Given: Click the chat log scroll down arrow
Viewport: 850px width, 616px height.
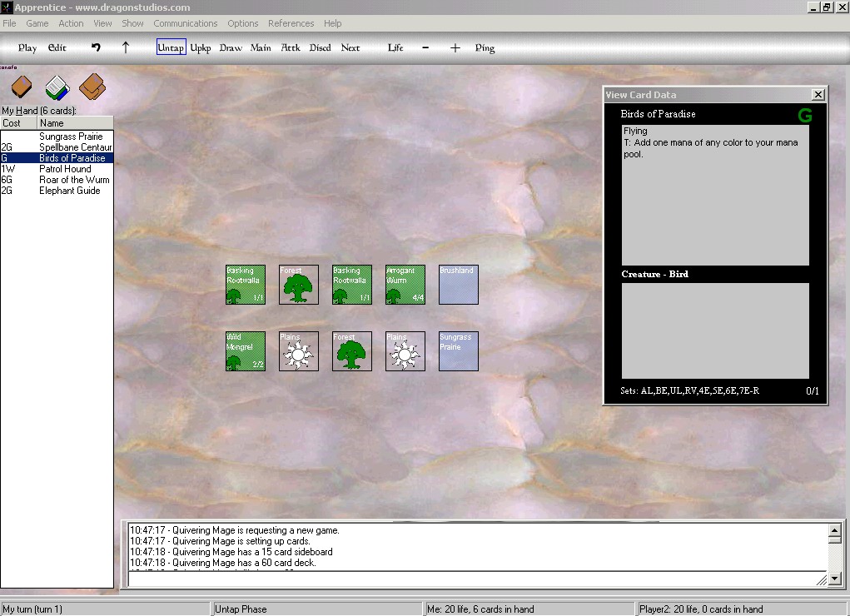Looking at the screenshot, I should point(835,579).
